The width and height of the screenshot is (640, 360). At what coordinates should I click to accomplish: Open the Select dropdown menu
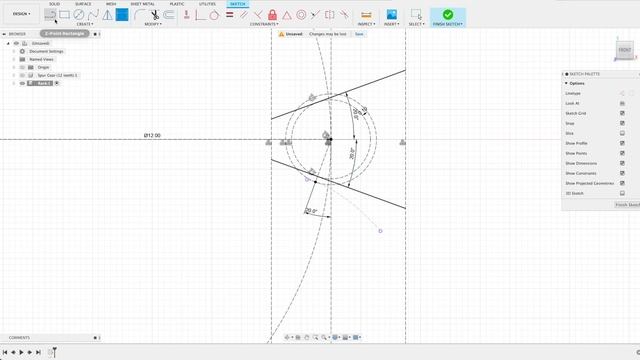point(416,24)
